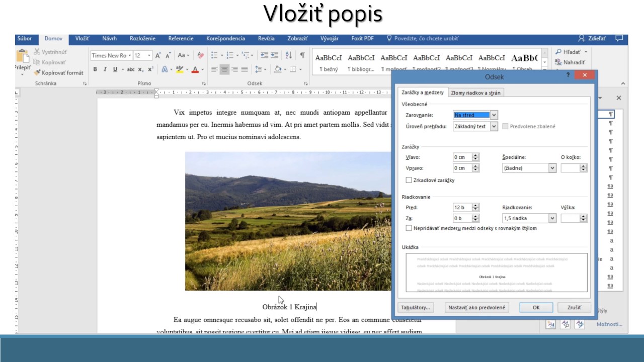Click Možnosti link in styles pane
The width and height of the screenshot is (644, 362).
click(x=609, y=324)
